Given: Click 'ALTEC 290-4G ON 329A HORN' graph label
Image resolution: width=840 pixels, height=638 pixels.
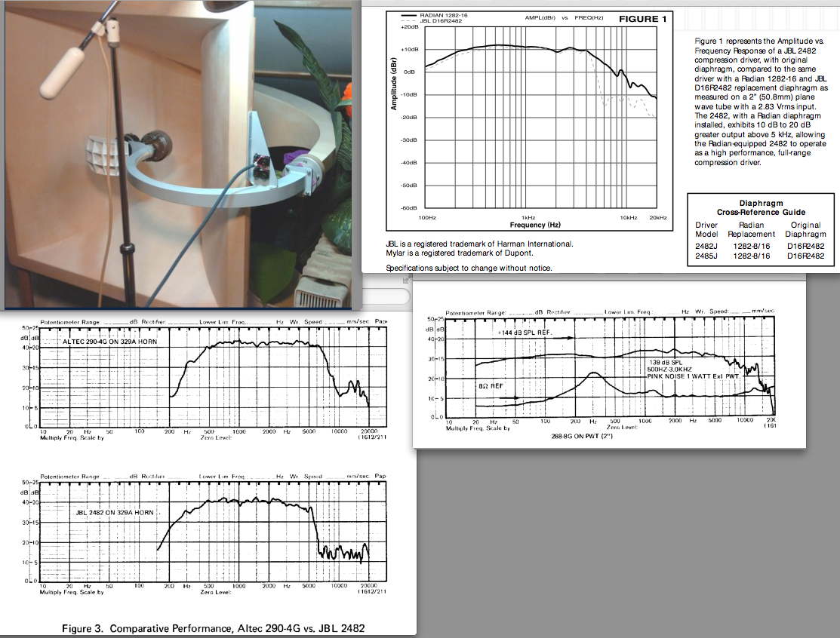Looking at the screenshot, I should (110, 342).
